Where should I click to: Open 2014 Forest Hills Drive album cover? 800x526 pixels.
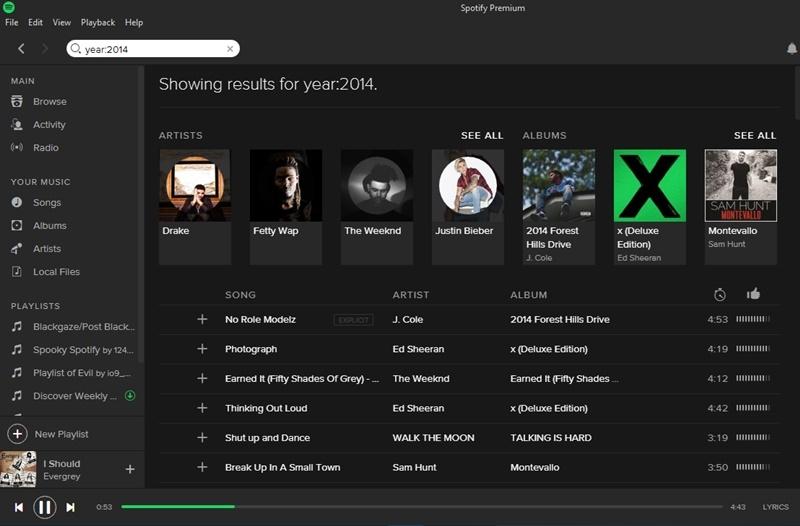(559, 185)
